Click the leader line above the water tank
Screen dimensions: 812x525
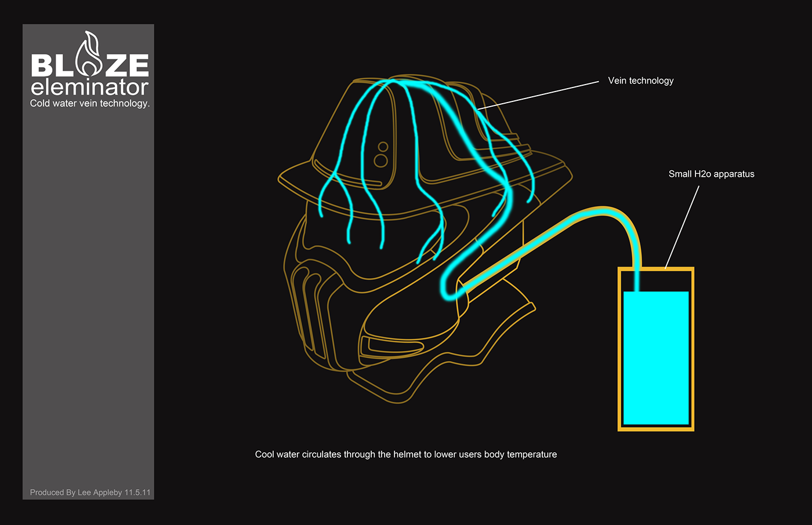click(682, 227)
